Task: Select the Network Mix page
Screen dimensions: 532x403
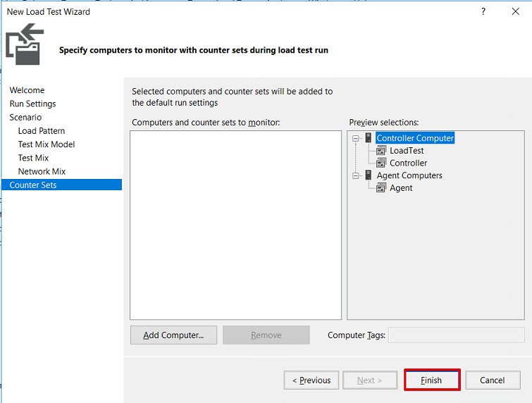Action: 42,171
